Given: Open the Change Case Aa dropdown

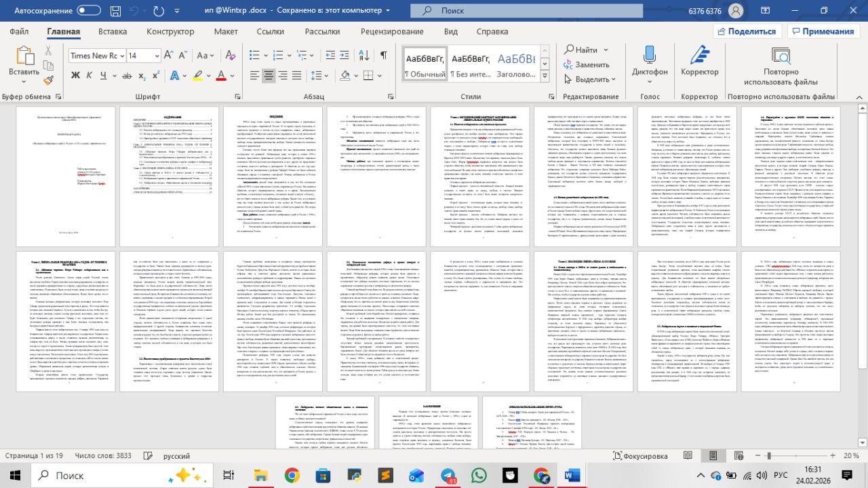Looking at the screenshot, I should tap(205, 55).
